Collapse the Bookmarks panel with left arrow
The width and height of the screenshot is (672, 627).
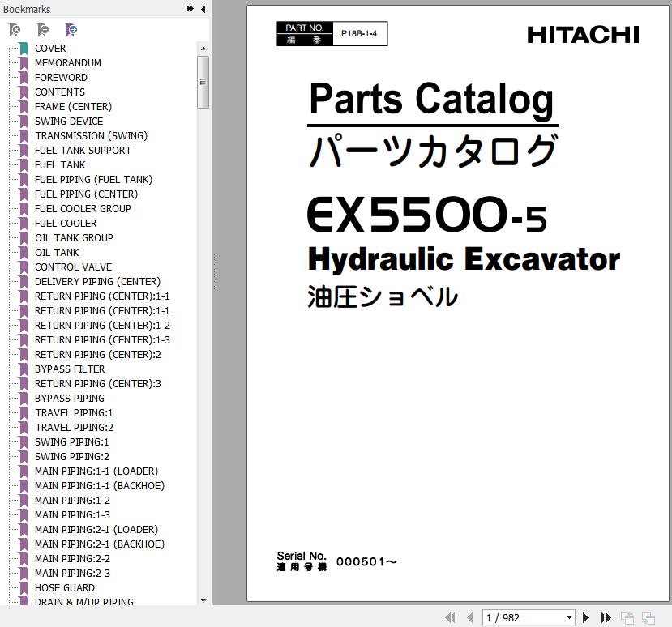pyautogui.click(x=203, y=9)
